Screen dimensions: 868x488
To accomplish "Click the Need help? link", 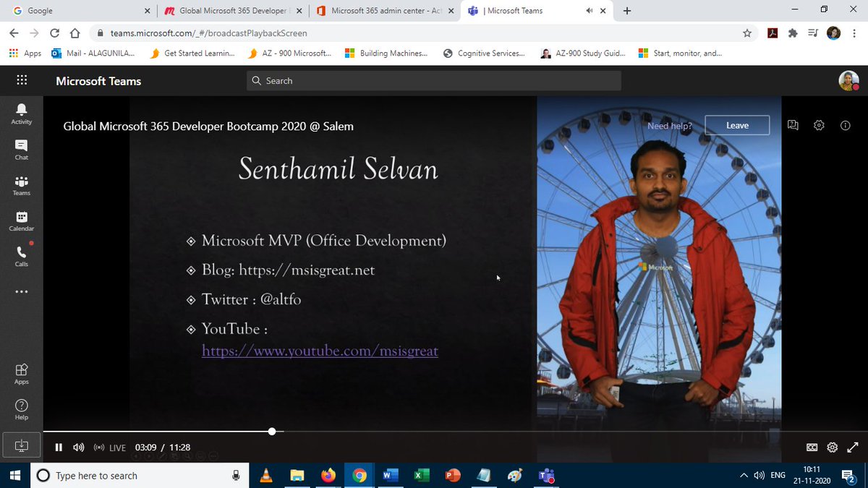I will click(x=669, y=126).
